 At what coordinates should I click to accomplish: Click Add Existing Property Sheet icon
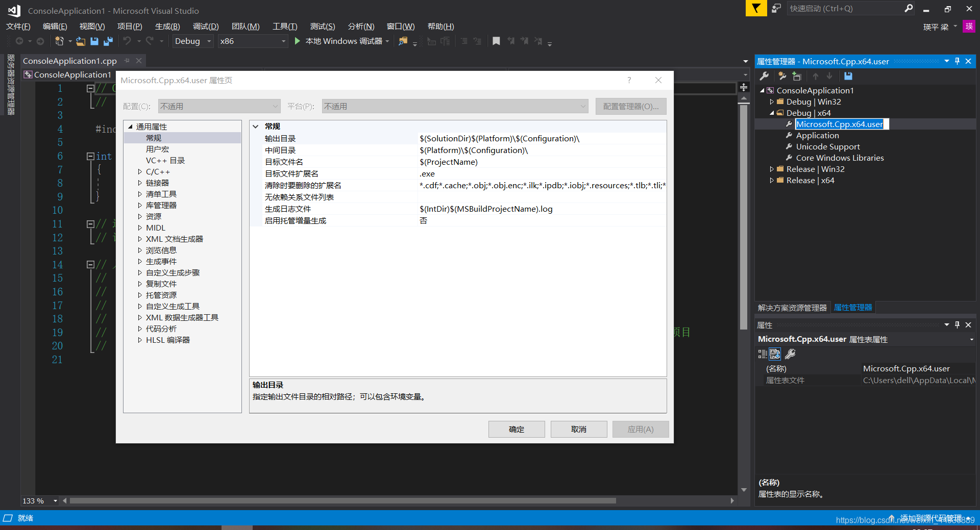click(797, 76)
